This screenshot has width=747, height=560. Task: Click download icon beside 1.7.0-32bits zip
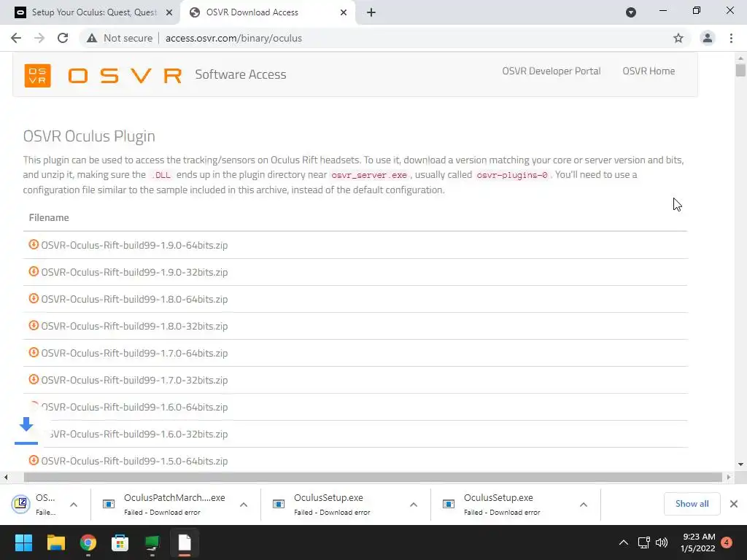[x=34, y=379]
